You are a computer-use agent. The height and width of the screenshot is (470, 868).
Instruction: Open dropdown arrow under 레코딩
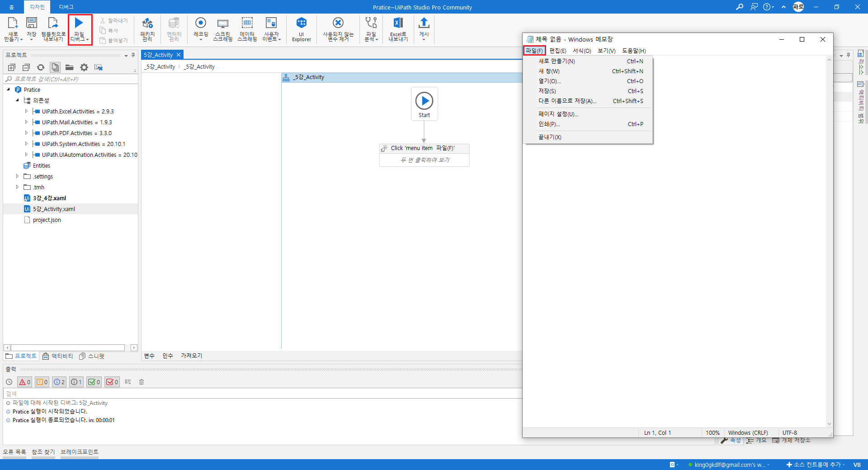pyautogui.click(x=201, y=40)
